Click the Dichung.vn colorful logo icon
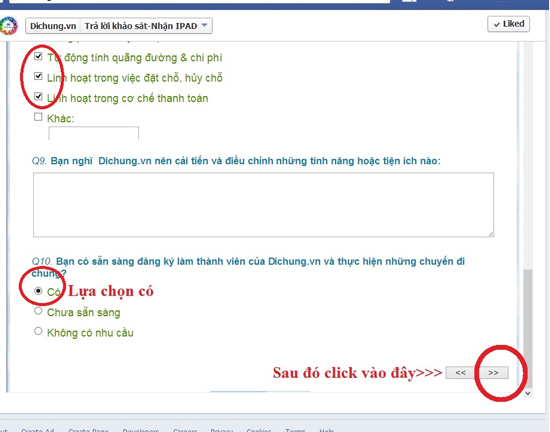The image size is (550, 432). (8, 26)
